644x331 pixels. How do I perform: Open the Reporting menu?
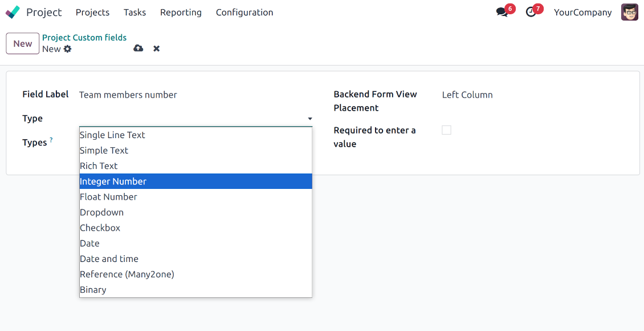tap(181, 13)
